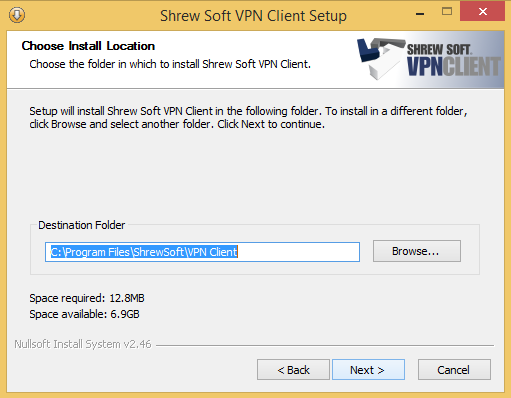Click the Destination Folder path field

202,252
